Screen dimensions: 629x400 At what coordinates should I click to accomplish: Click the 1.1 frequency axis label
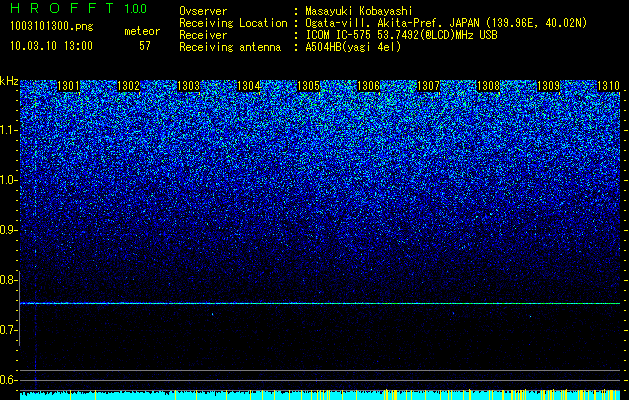[9, 130]
